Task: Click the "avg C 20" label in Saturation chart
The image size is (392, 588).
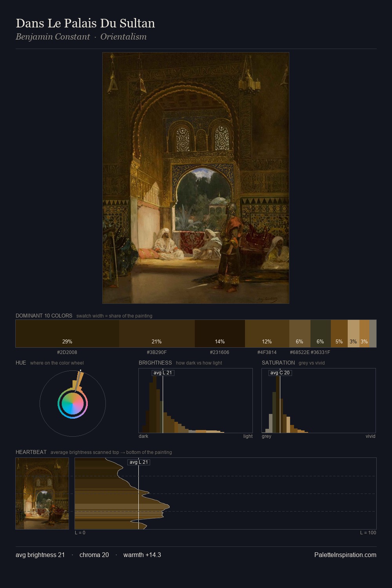Action: tap(280, 373)
